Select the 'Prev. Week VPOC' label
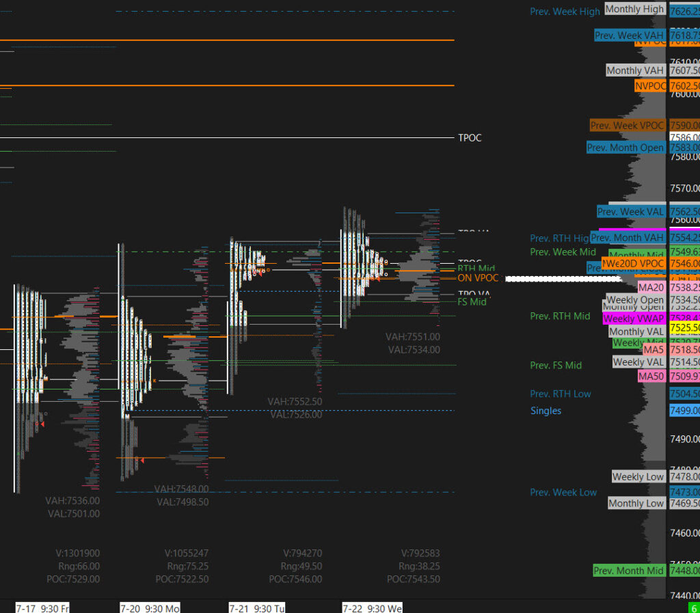The image size is (700, 613). (628, 126)
